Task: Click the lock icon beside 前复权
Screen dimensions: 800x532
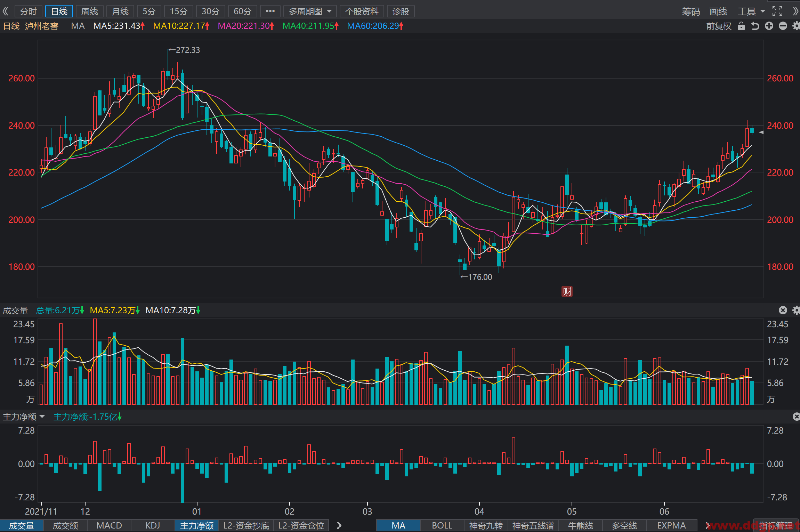Action: (741, 26)
